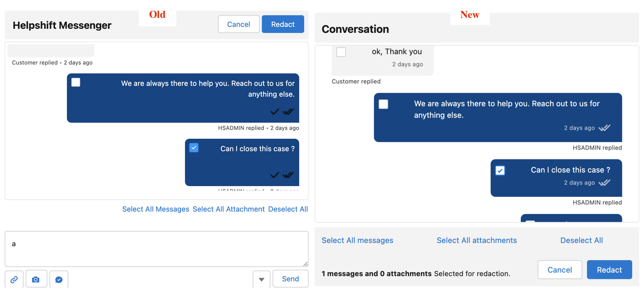This screenshot has height=293, width=644.
Task: Click the link attachment icon button
Action: [14, 279]
